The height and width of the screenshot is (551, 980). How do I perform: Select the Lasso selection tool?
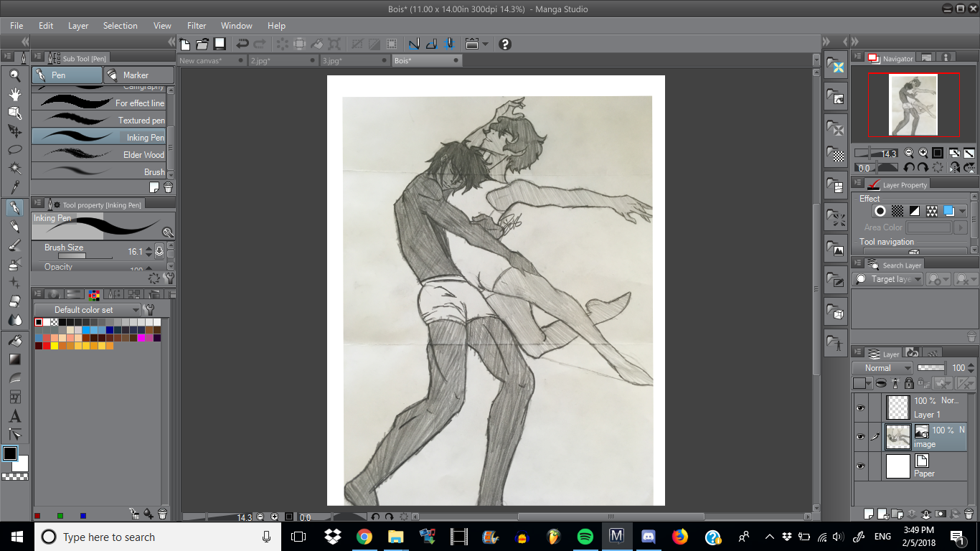click(14, 150)
